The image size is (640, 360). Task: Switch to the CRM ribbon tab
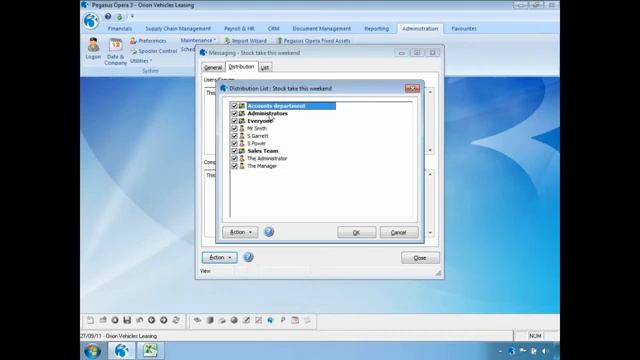273,29
